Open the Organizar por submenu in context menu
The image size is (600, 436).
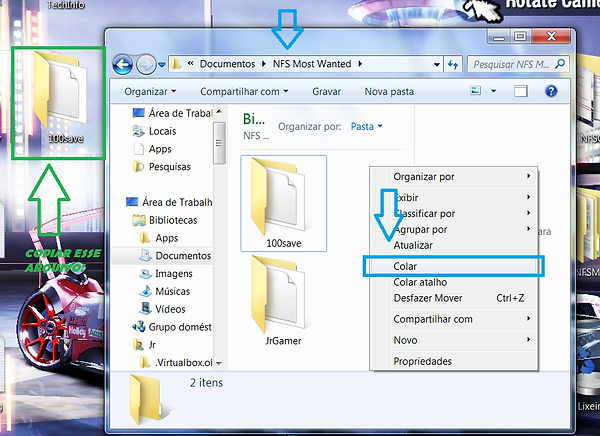tap(462, 176)
